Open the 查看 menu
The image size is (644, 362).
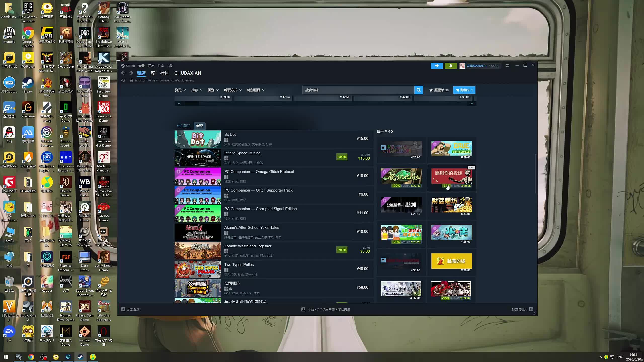coord(141,66)
